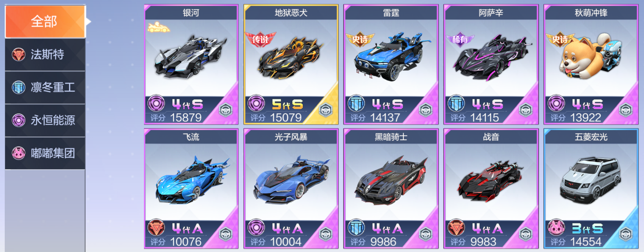Click the 凛冬重工 shield icon
644x252 pixels.
click(x=19, y=87)
